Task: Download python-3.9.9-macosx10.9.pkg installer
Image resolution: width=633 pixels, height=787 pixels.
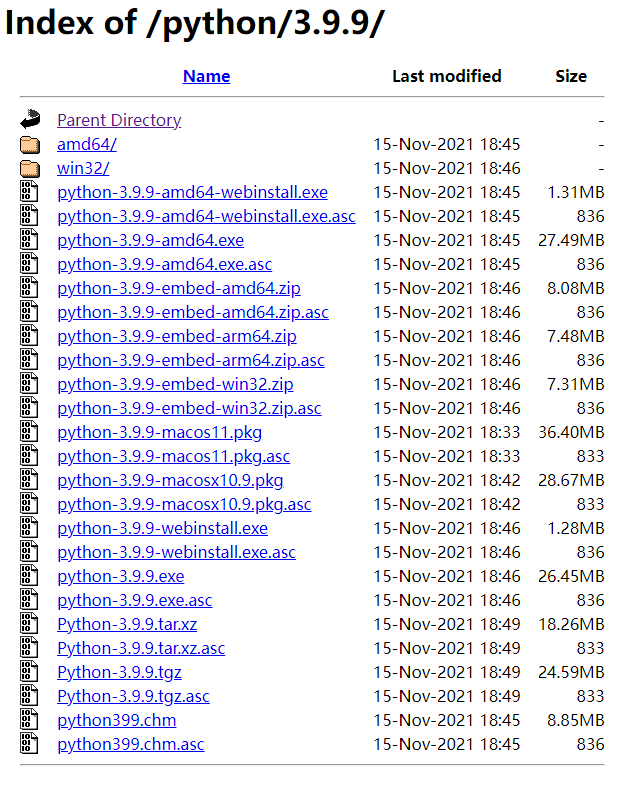Action: [170, 480]
